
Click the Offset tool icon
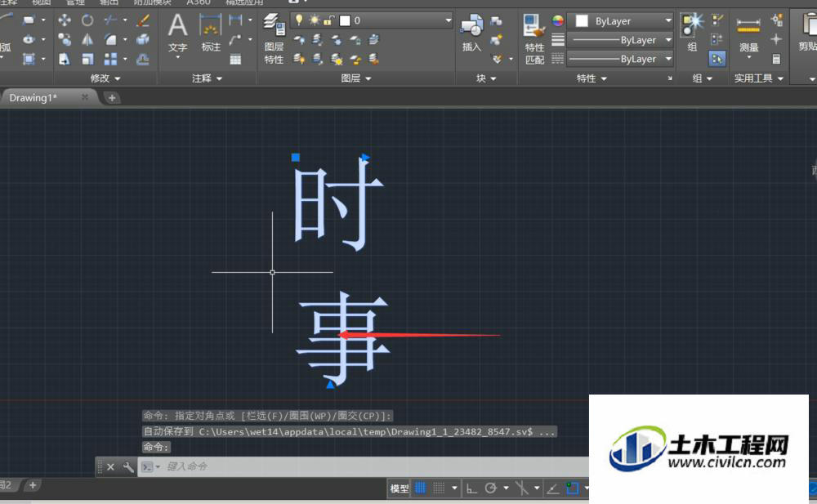(x=143, y=59)
